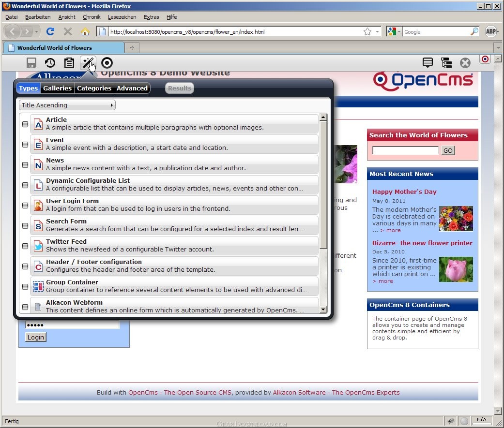Open the Extras menu

[x=152, y=17]
